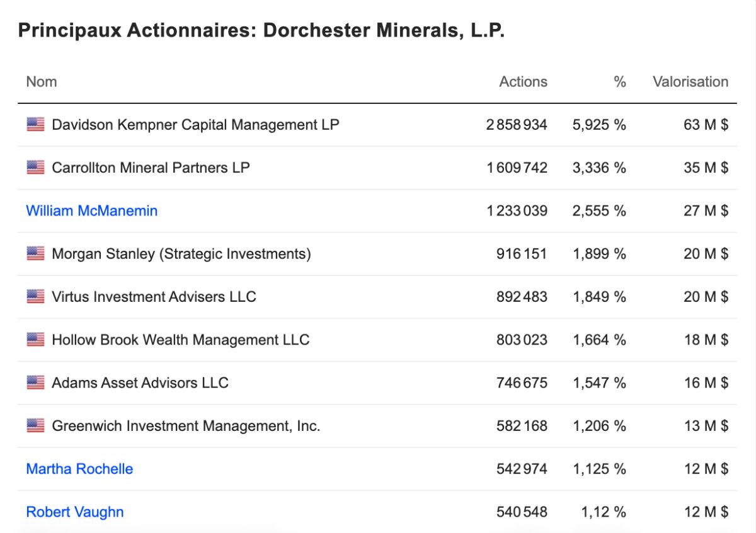Sort by the Actions column header

pyautogui.click(x=524, y=82)
